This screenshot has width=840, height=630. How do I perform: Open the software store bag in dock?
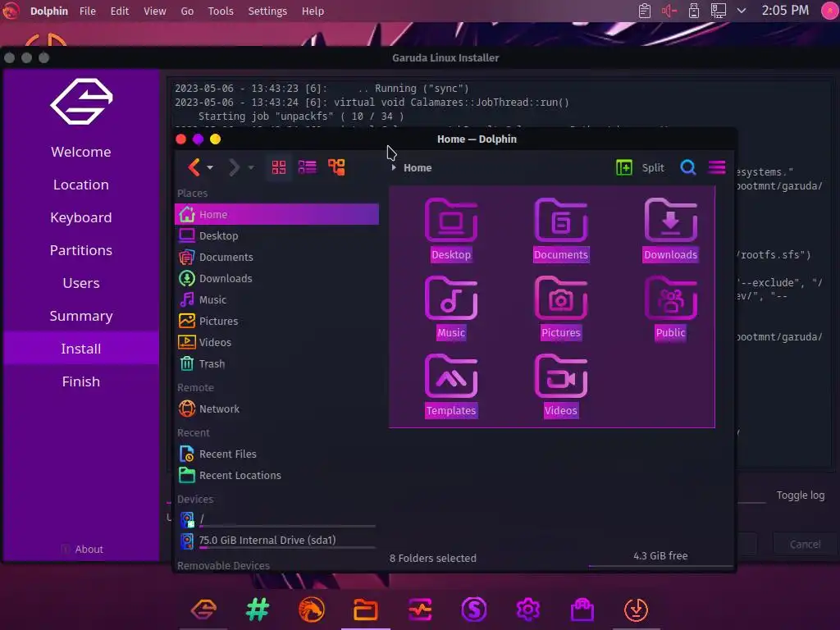(x=582, y=609)
